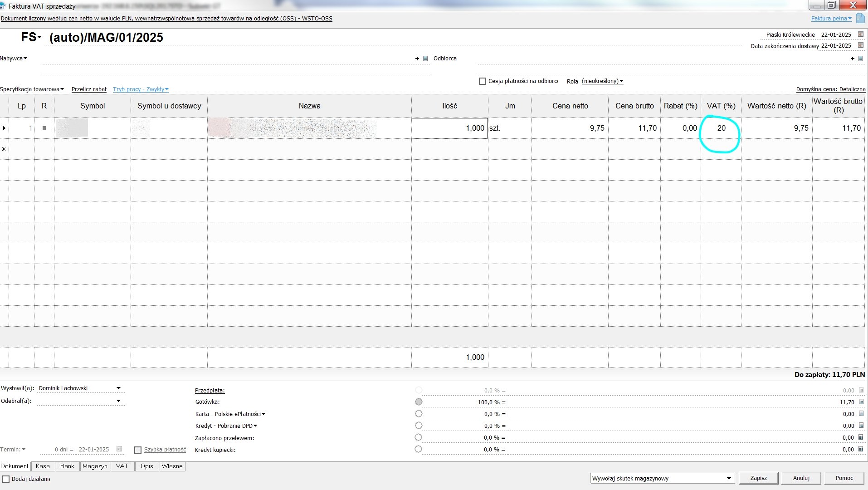Viewport: 868px width, 490px height.
Task: Open the Odbiorca list icon
Action: click(861, 59)
